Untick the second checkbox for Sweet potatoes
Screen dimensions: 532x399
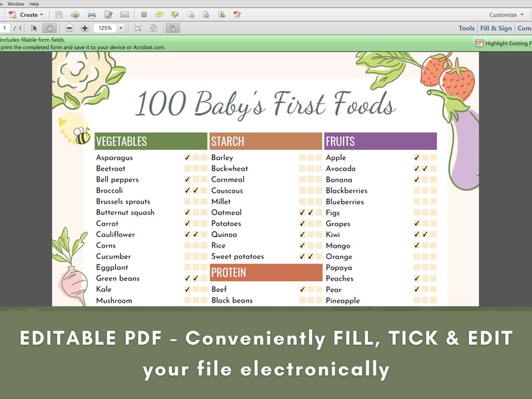click(310, 256)
